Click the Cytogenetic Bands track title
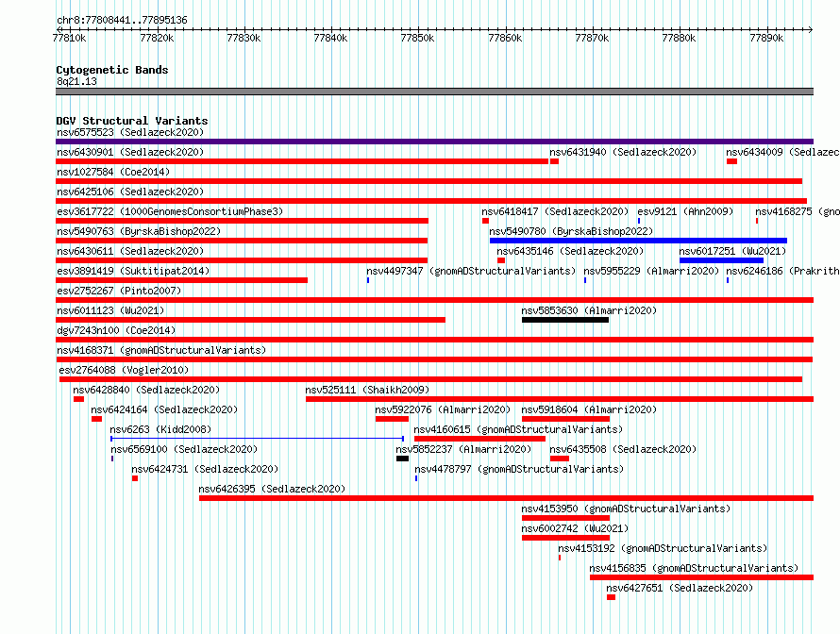This screenshot has width=840, height=634. pos(112,70)
